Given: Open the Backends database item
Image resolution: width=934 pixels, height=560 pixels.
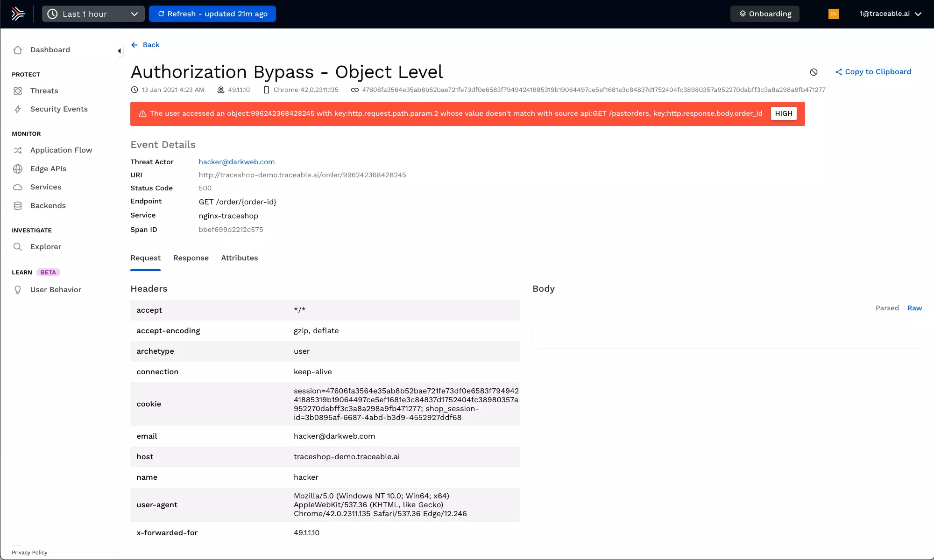Looking at the screenshot, I should coord(48,205).
